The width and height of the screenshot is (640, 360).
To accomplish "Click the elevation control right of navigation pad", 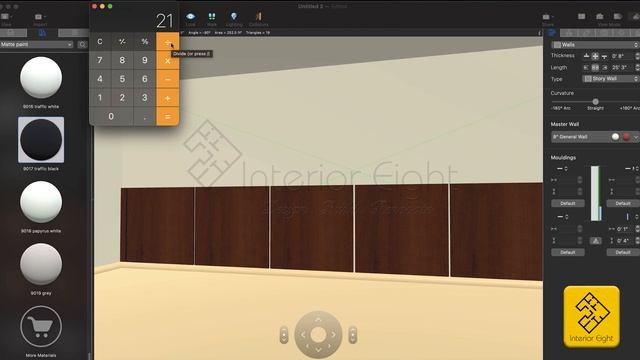I will point(353,335).
